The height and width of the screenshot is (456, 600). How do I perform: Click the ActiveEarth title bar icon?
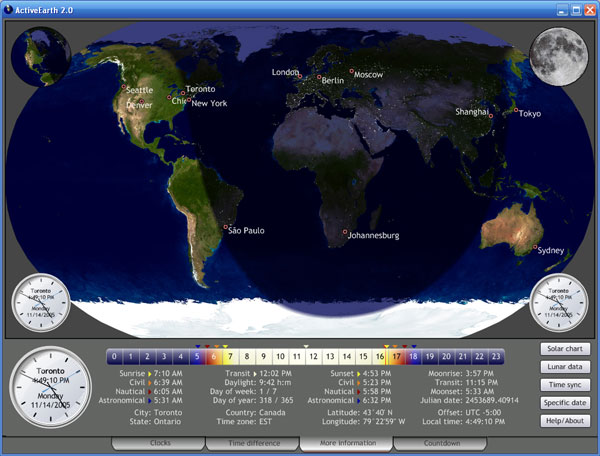coord(8,10)
